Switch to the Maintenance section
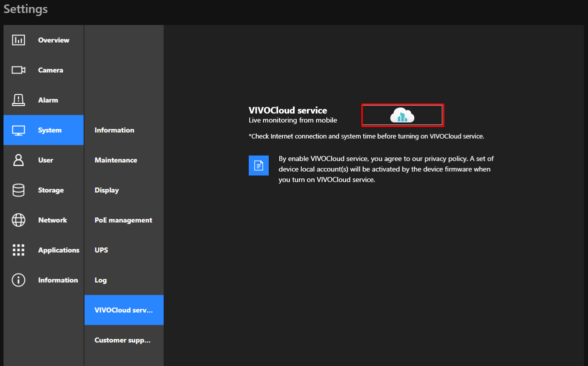The height and width of the screenshot is (366, 588). [116, 160]
